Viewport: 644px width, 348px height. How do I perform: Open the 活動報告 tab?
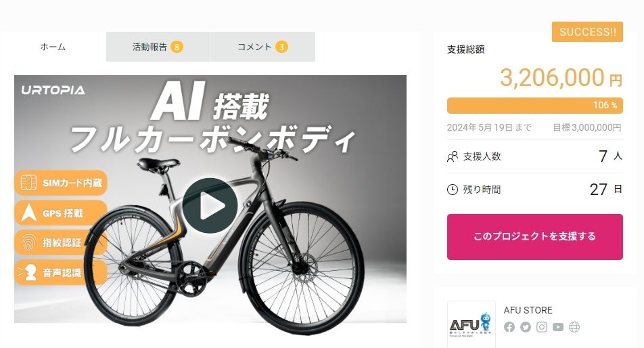click(x=158, y=47)
